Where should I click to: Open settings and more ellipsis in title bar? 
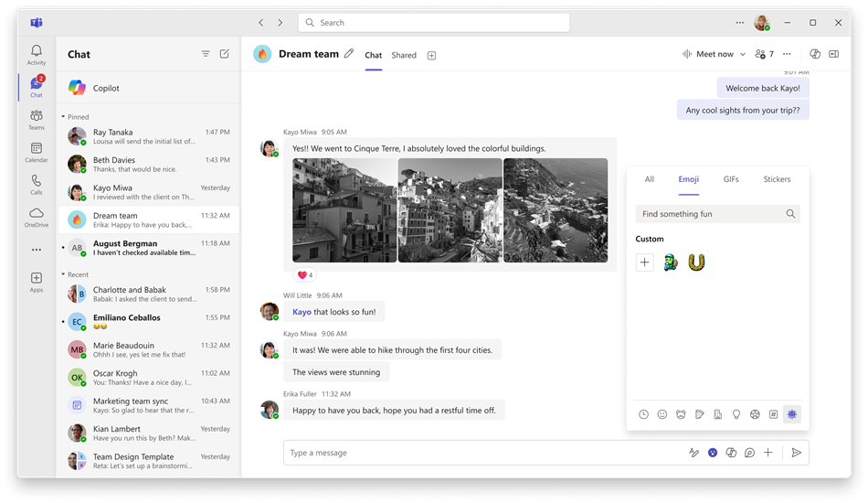click(x=739, y=23)
